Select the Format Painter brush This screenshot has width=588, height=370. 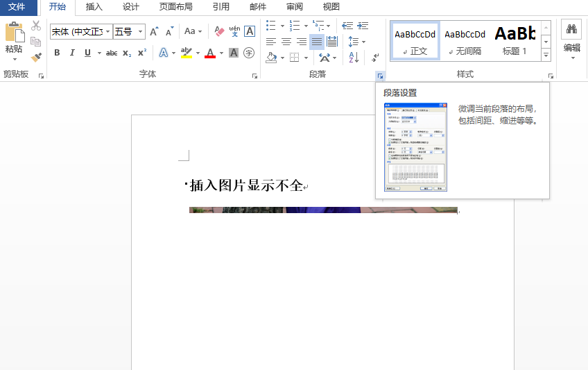click(x=36, y=57)
